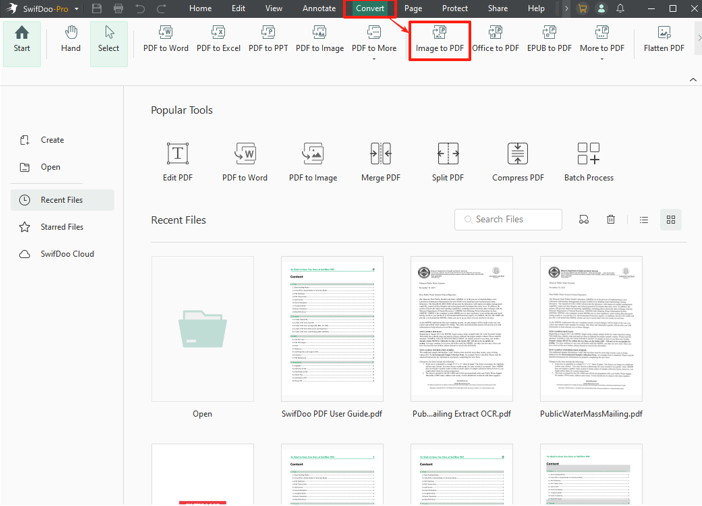Launch PDF to Image popular tool
This screenshot has height=506, width=702.
tap(313, 162)
